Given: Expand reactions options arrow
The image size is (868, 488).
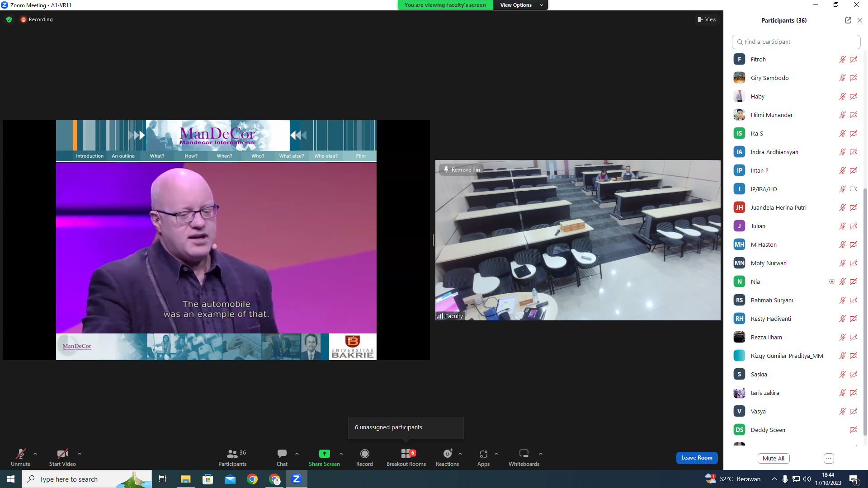Looking at the screenshot, I should 460,454.
